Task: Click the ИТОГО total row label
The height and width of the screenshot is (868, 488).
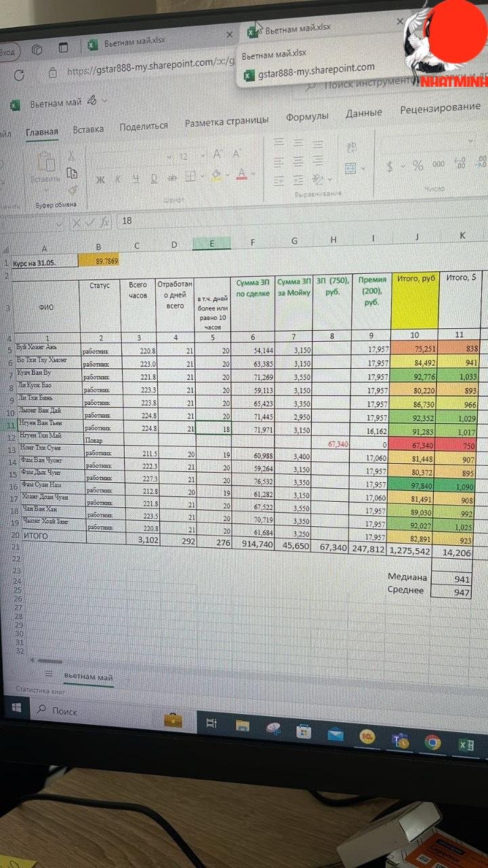Action: (37, 534)
